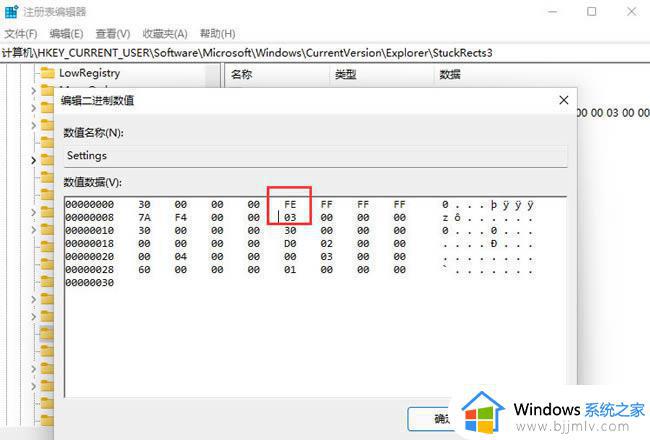This screenshot has height=440, width=650.
Task: Click the LowRegistry folder icon
Action: tap(47, 73)
